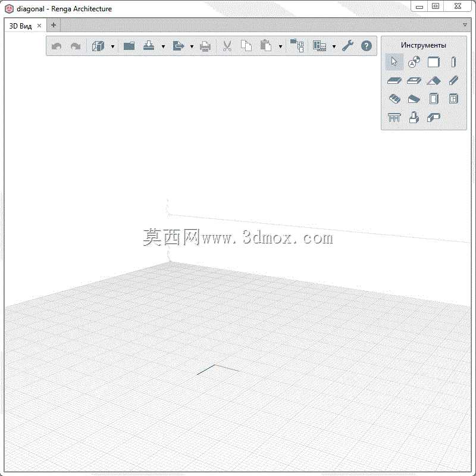Viewport: 476px width, 476px height.
Task: Click the 3D cube new-project icon
Action: click(x=98, y=46)
